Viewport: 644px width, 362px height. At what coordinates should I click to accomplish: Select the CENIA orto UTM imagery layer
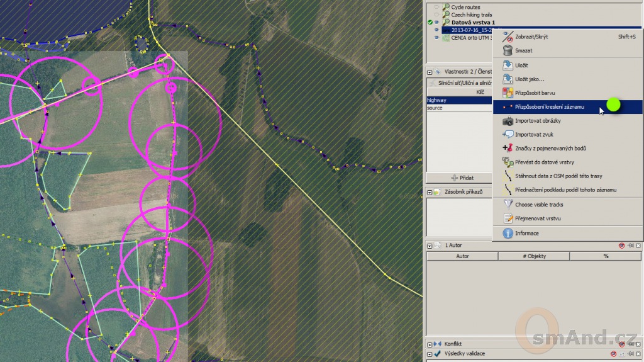[x=470, y=37]
